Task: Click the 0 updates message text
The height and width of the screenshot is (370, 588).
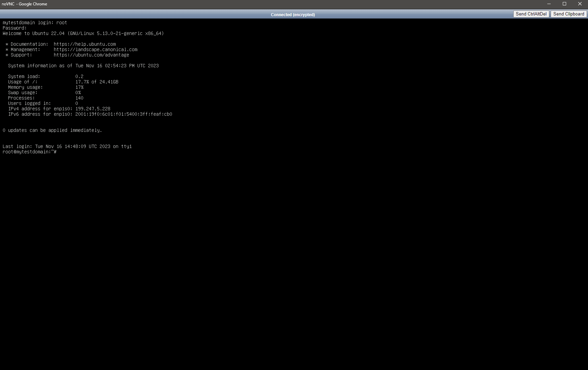Action: click(52, 130)
